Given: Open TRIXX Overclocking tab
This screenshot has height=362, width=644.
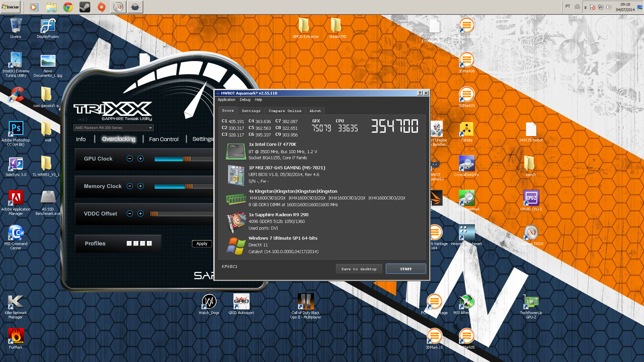Looking at the screenshot, I should tap(119, 139).
